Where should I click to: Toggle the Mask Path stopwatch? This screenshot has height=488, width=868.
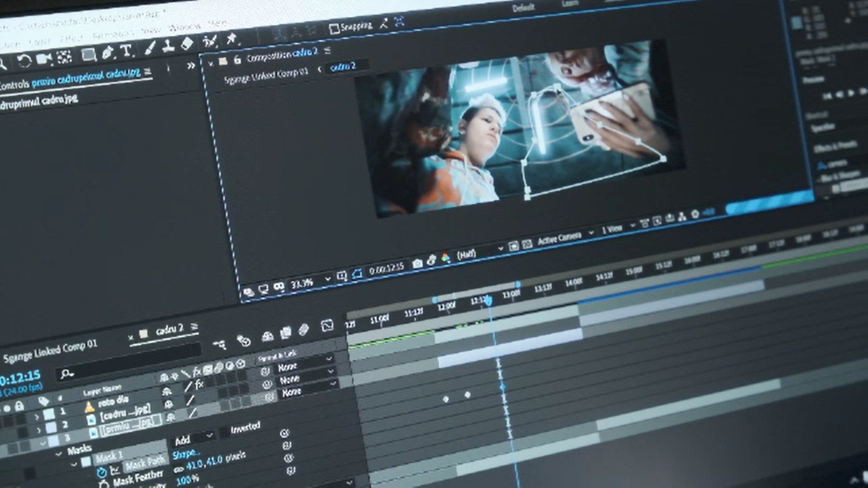101,473
